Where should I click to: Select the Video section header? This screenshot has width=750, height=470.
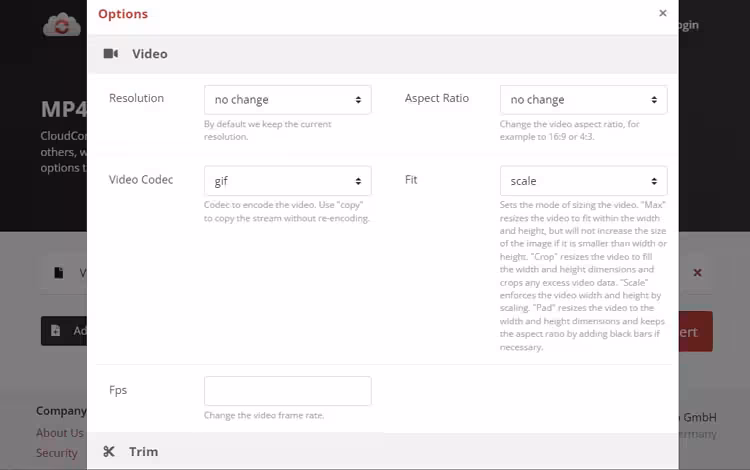[149, 54]
